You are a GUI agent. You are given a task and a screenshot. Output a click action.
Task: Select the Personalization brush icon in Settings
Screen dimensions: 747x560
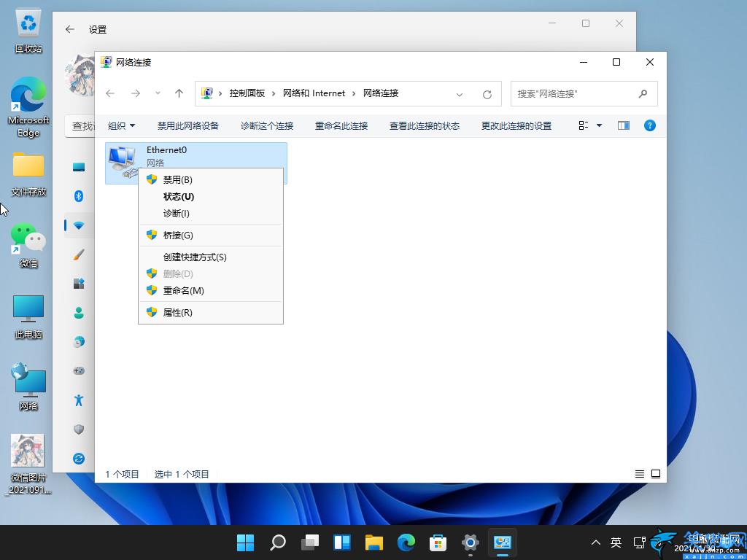[x=79, y=254]
